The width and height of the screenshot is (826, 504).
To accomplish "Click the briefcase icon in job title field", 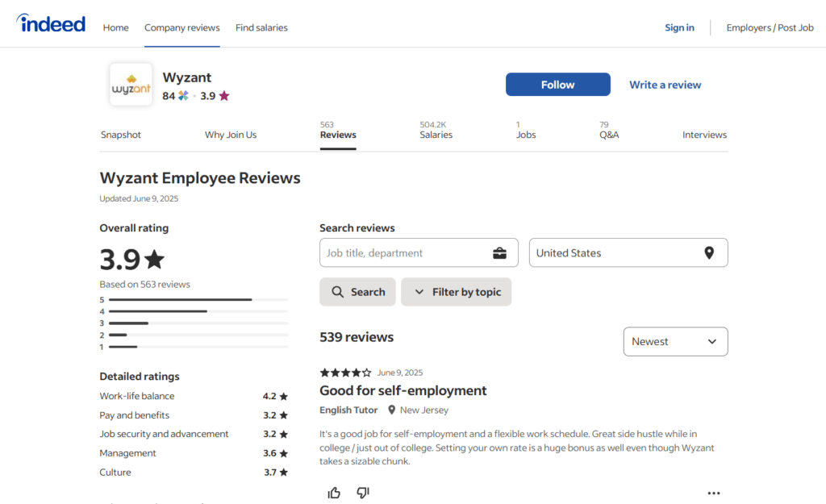I will (499, 253).
